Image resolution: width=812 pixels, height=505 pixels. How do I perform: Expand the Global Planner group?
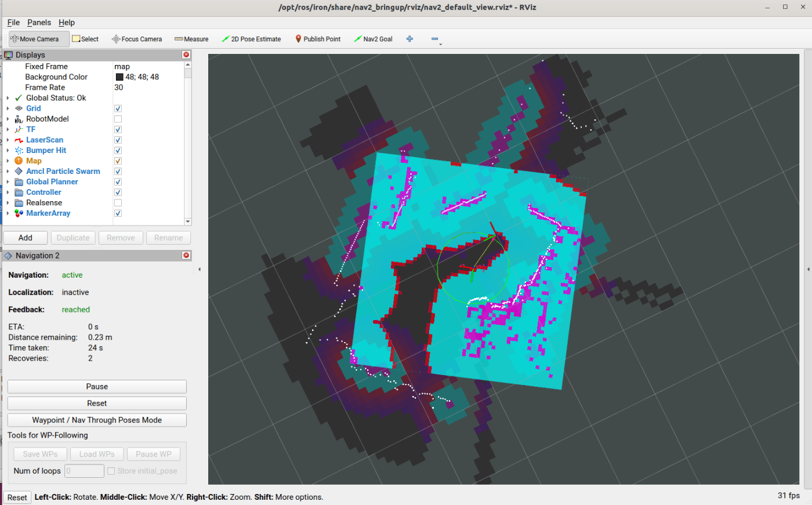click(x=8, y=181)
